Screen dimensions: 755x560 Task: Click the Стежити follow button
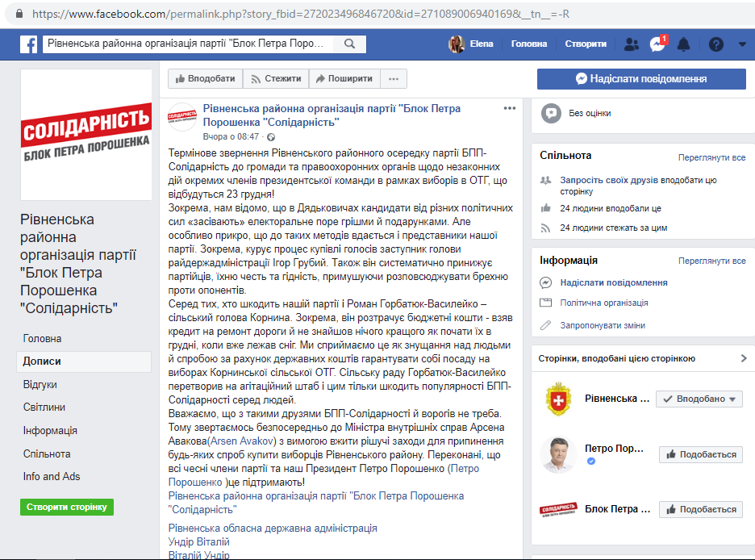pyautogui.click(x=276, y=78)
